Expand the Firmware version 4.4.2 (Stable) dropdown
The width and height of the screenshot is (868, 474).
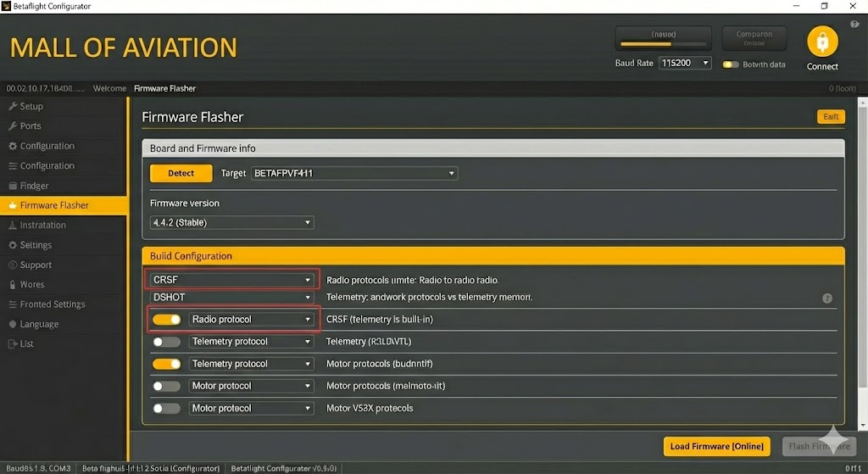pyautogui.click(x=231, y=222)
